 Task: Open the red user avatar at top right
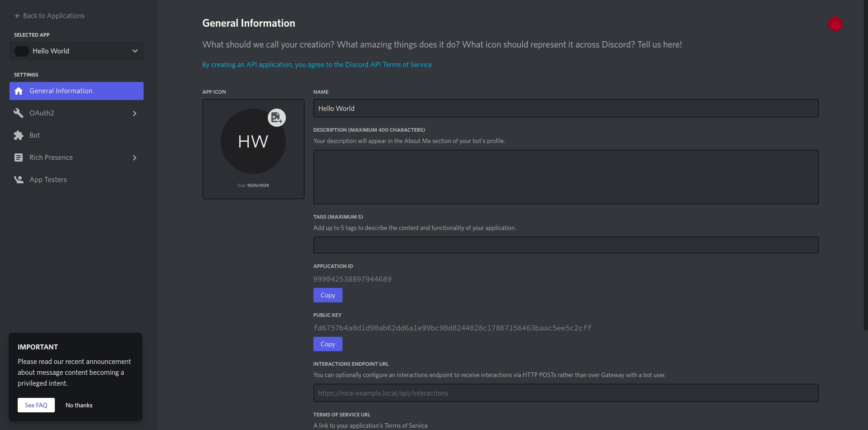point(835,24)
